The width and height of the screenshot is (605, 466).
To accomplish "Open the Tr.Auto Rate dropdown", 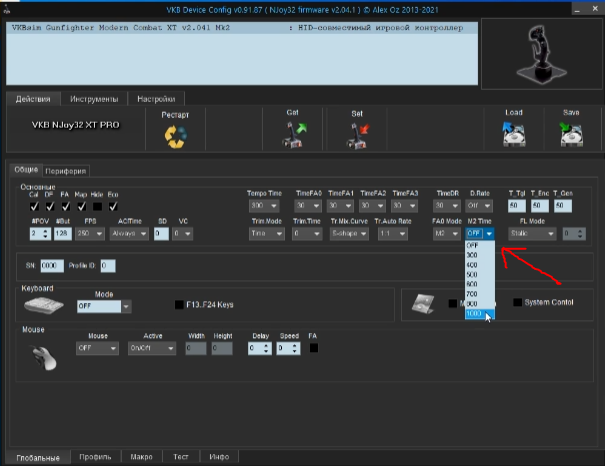I will 392,233.
